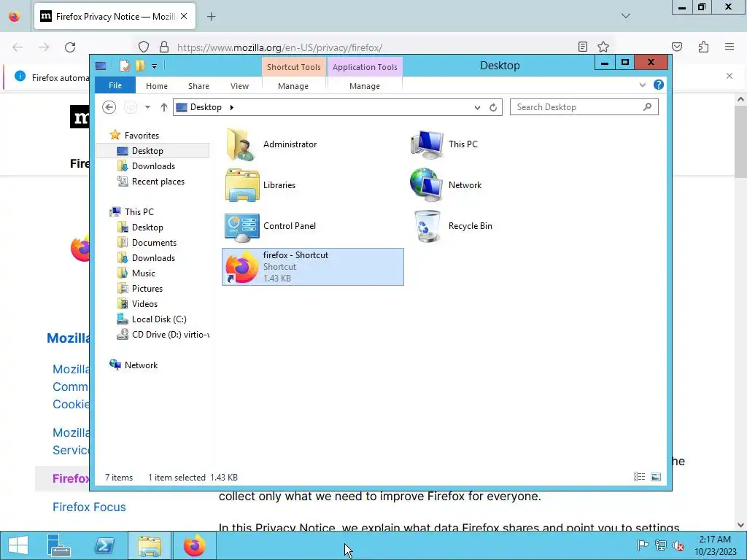Go up one folder level in Explorer
Image resolution: width=747 pixels, height=560 pixels.
click(164, 107)
